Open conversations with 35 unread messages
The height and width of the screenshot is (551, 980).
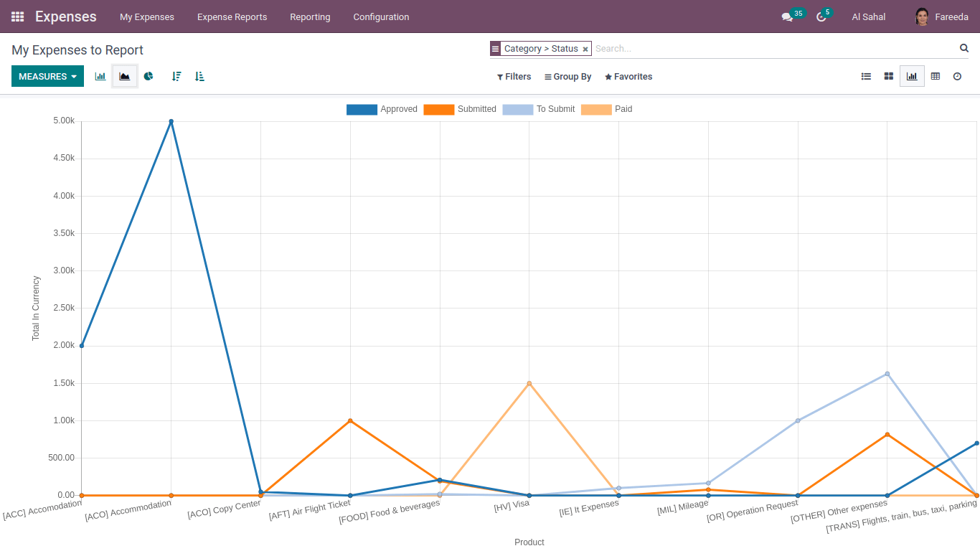[788, 17]
